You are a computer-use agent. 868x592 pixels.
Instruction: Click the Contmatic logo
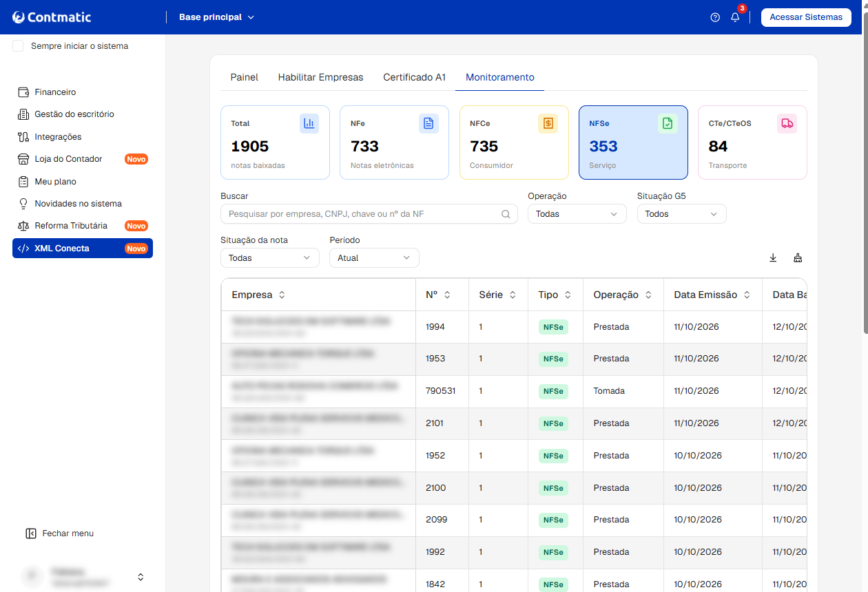tap(52, 17)
